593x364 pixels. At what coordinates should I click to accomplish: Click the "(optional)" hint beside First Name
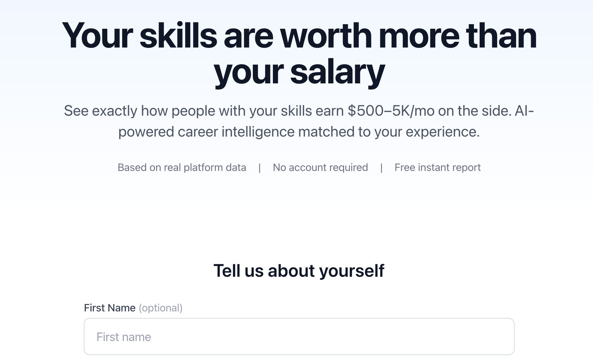(160, 308)
